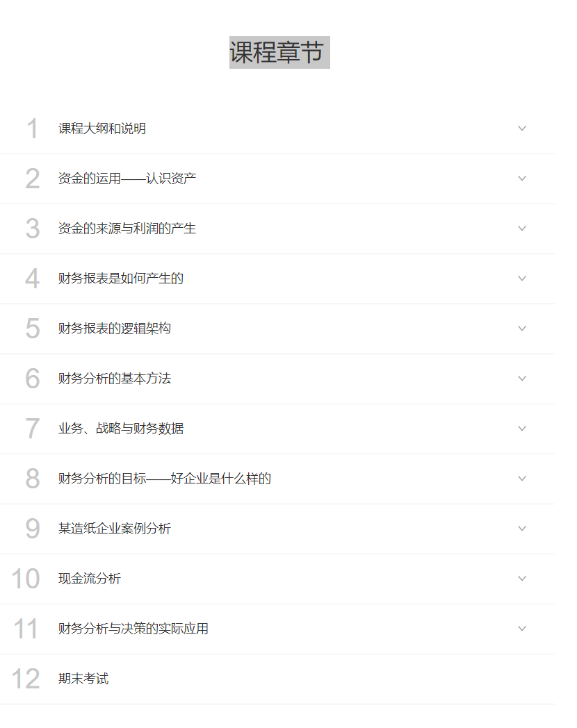This screenshot has width=577, height=728.
Task: Expand chevron for 业务、战略与财务数据
Action: (x=521, y=429)
